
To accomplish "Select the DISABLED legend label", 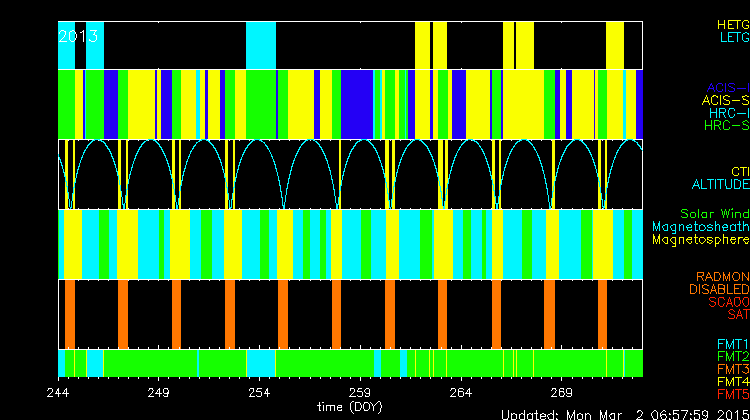I will pyautogui.click(x=718, y=289).
